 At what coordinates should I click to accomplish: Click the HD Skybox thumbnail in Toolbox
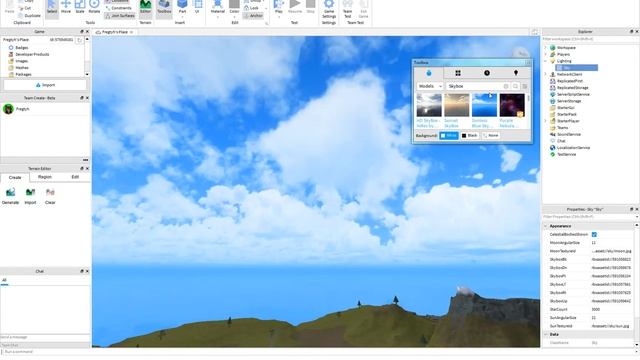point(429,105)
